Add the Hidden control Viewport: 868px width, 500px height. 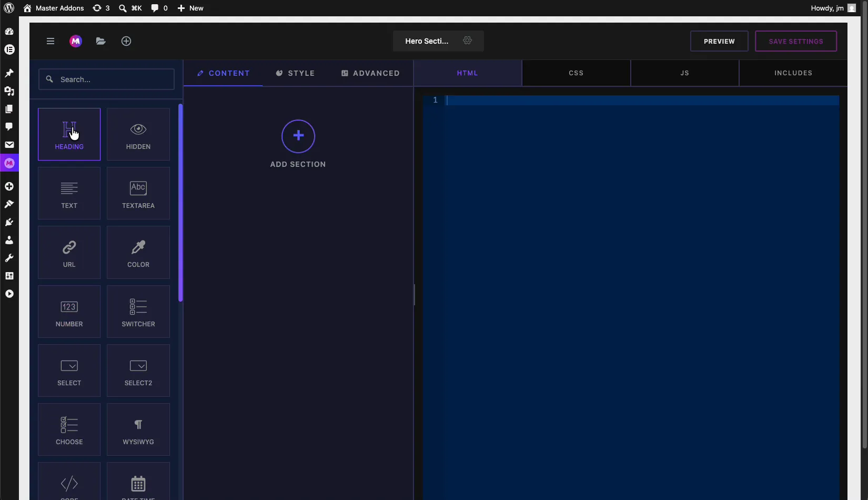point(138,134)
